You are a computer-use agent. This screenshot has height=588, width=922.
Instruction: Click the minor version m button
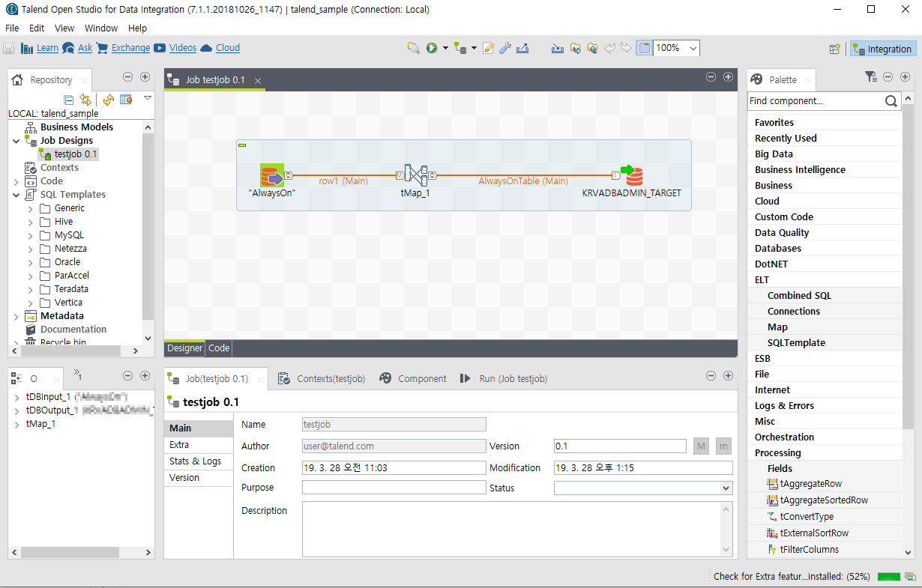click(723, 446)
